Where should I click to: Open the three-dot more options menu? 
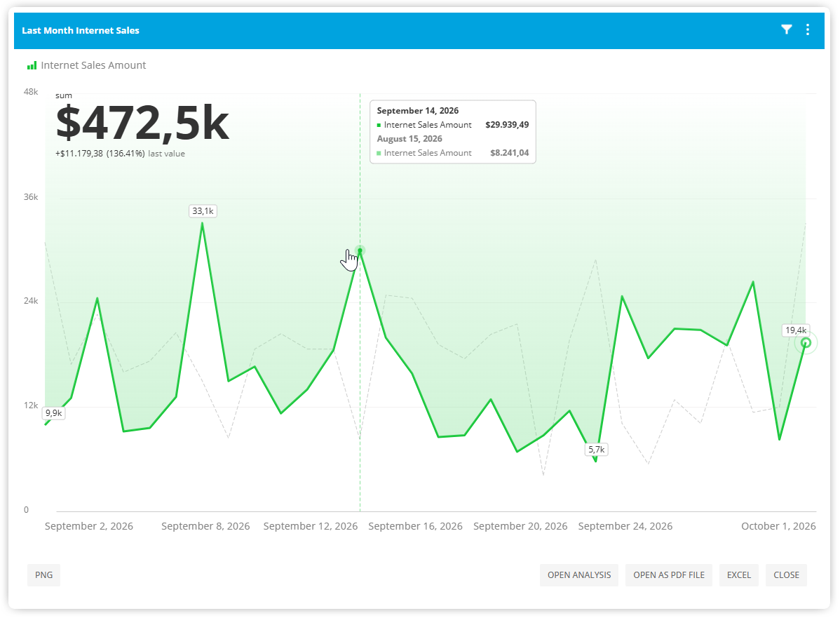tap(808, 30)
